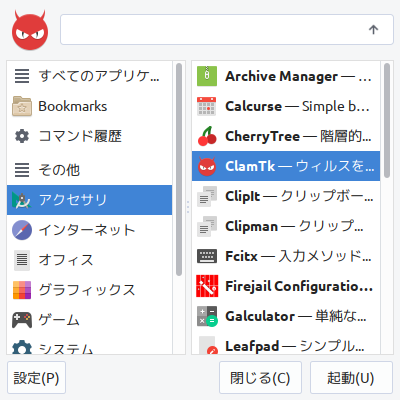This screenshot has height=400, width=400.
Task: Launch app with 起動(U) button
Action: [351, 378]
